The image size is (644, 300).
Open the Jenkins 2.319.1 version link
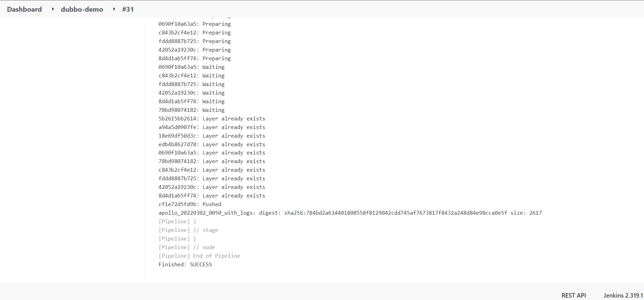point(623,295)
